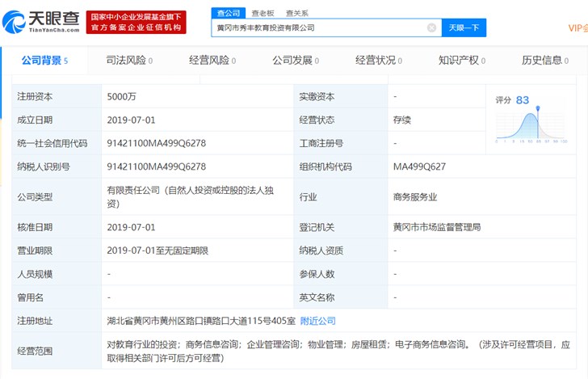Select the 查关系 search tab

coord(297,13)
